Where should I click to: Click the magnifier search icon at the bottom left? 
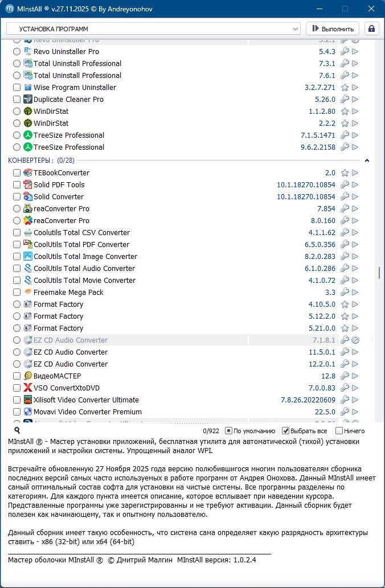tap(17, 431)
